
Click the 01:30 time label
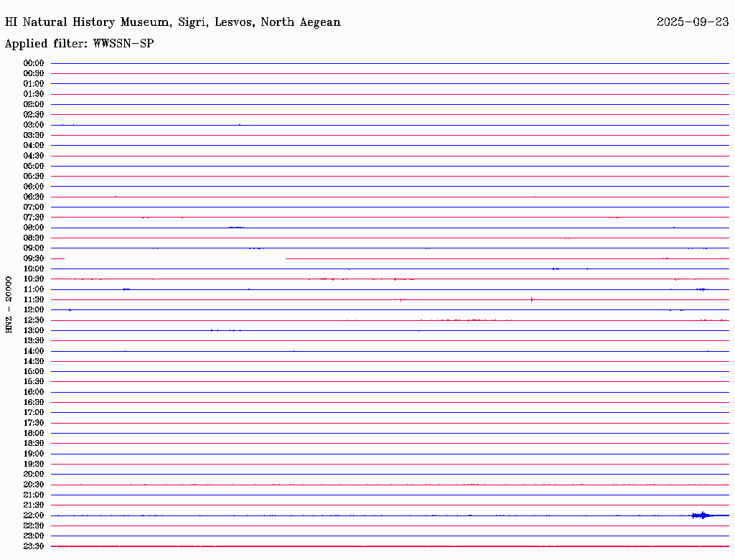(34, 94)
